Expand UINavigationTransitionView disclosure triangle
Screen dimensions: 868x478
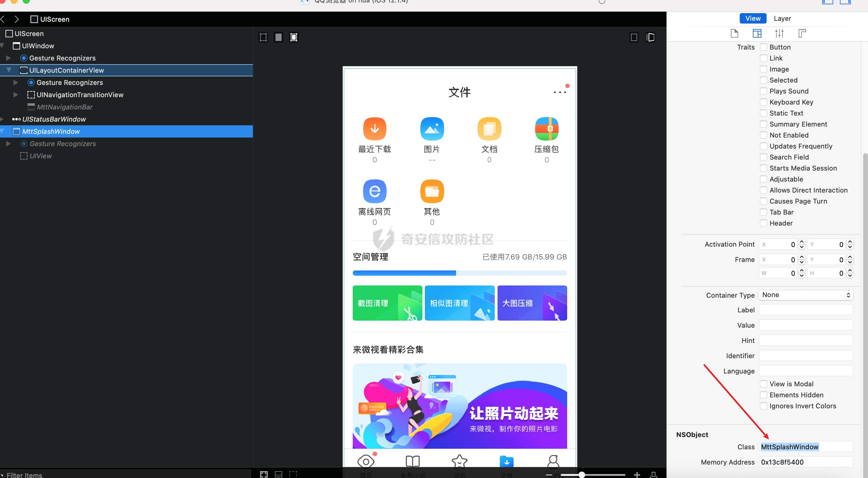pos(16,95)
